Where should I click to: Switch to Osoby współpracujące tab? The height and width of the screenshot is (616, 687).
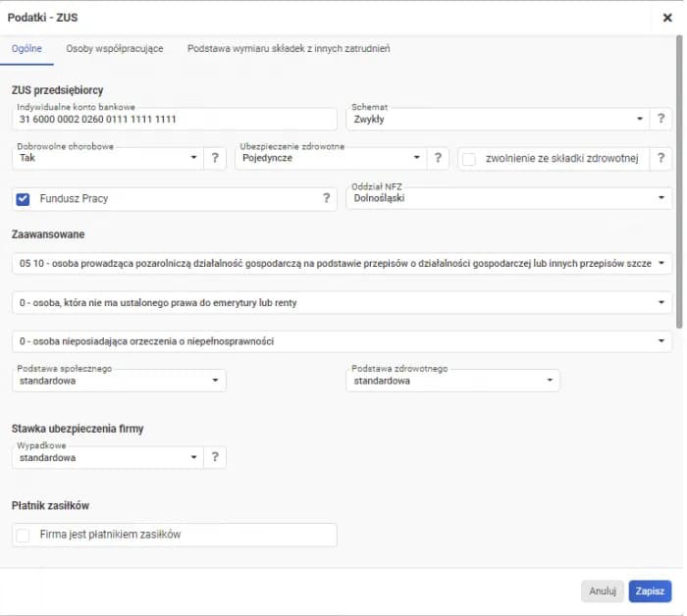(114, 48)
